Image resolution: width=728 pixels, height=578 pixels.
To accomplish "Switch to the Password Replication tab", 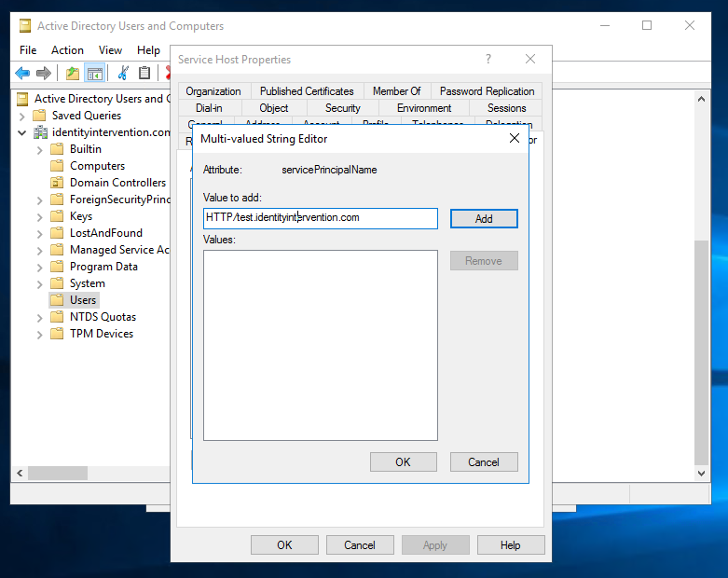I will point(487,91).
